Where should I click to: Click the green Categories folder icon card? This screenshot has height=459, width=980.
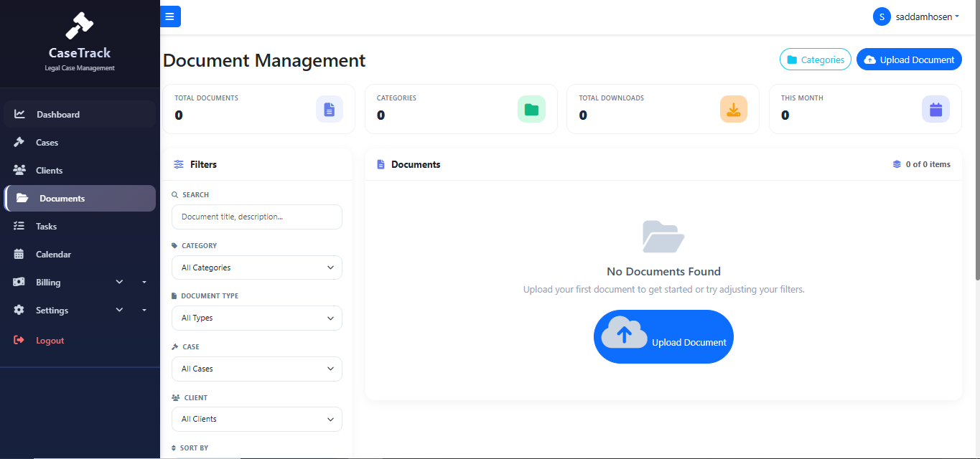531,109
